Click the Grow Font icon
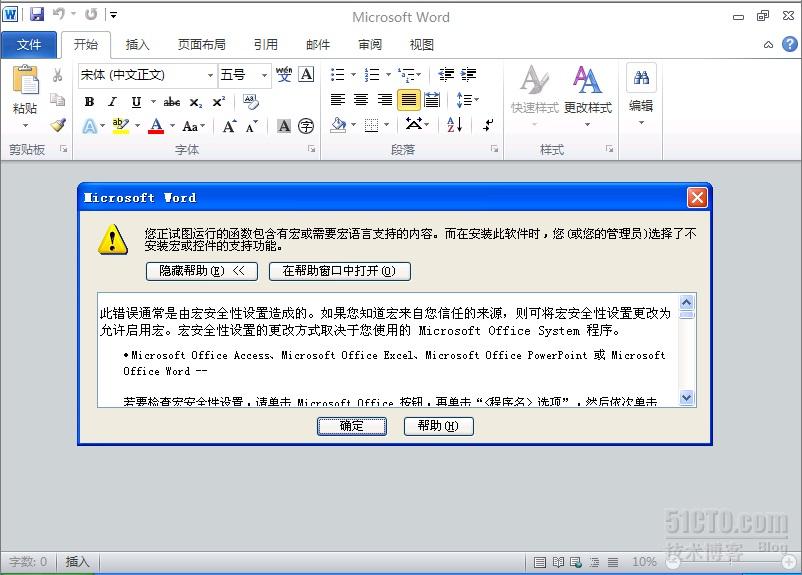This screenshot has height=575, width=802. (229, 126)
